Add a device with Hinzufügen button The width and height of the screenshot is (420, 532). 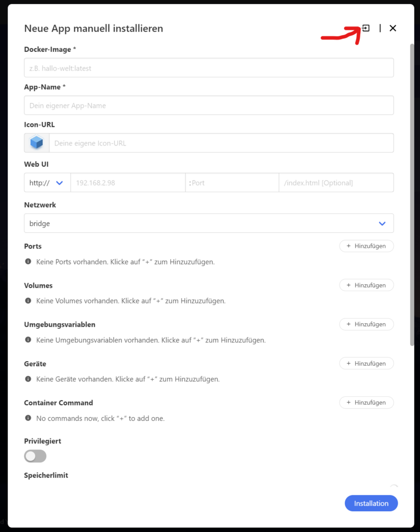[367, 363]
